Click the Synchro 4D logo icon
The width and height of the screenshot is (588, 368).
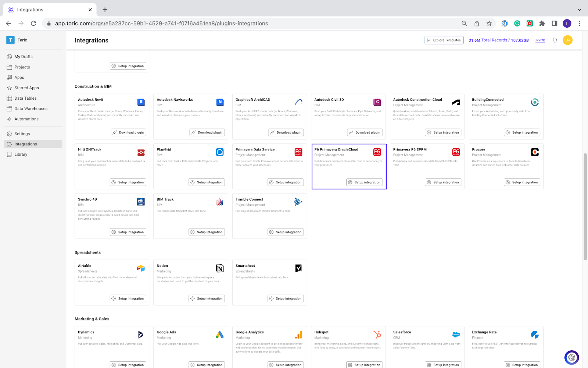coord(141,202)
